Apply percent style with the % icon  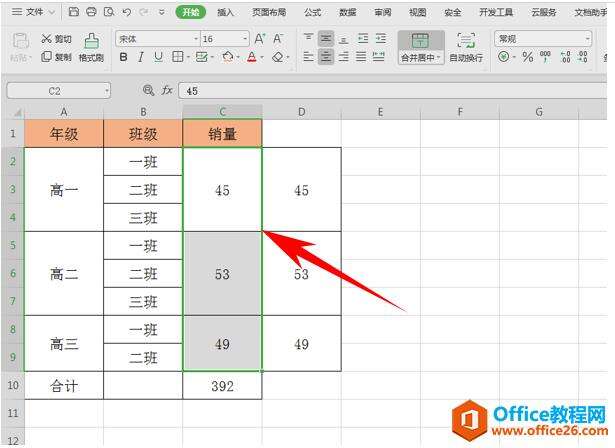click(528, 57)
